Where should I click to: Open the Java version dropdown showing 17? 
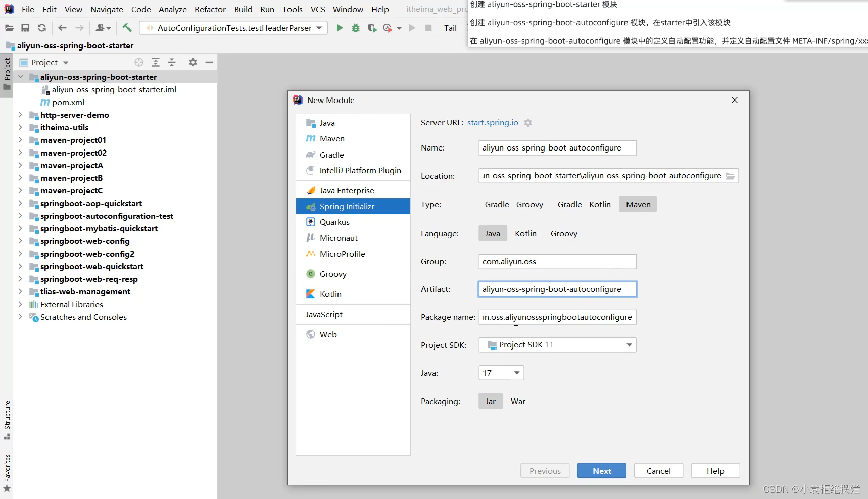click(x=501, y=373)
